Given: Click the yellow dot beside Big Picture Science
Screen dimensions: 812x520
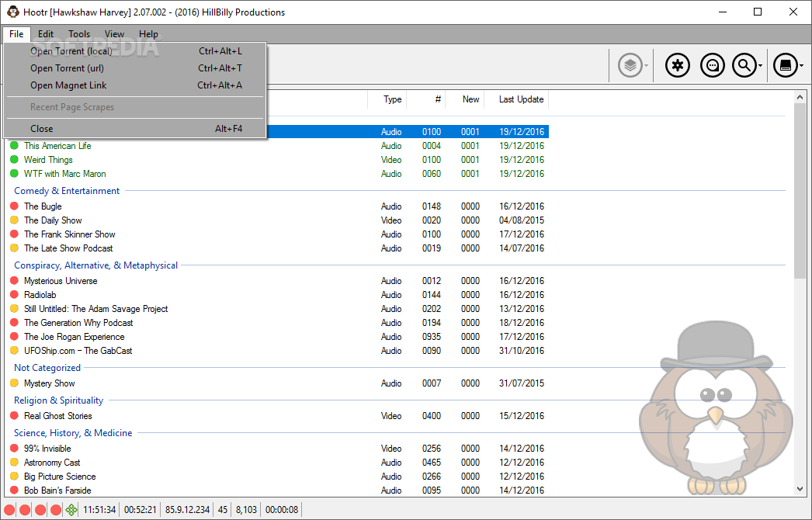Looking at the screenshot, I should [14, 477].
